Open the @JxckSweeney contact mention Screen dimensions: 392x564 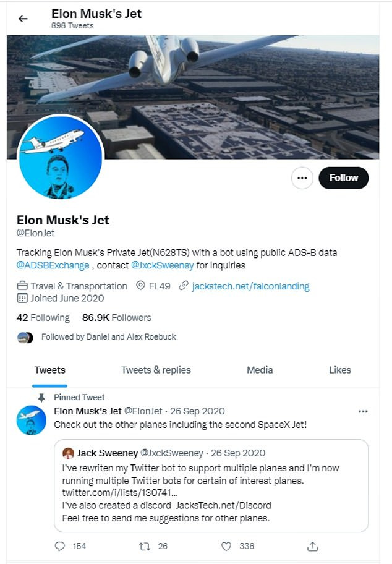point(163,265)
